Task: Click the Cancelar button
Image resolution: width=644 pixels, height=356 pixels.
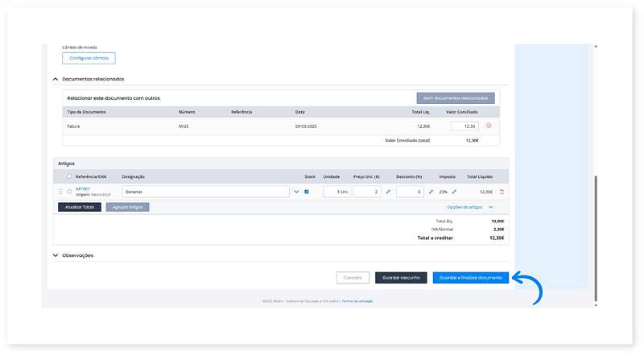Action: click(x=353, y=277)
